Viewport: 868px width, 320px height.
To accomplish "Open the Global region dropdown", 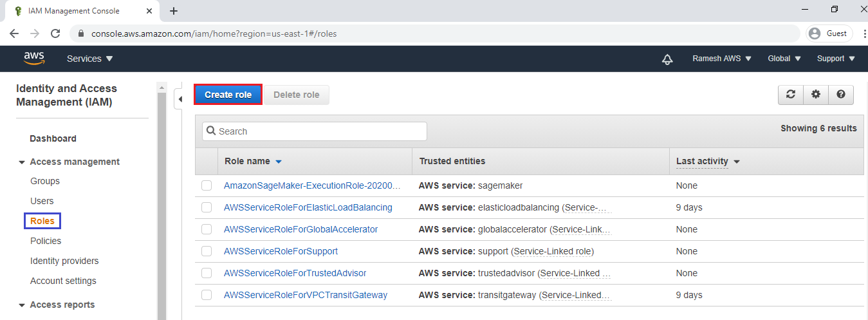I will coord(784,59).
